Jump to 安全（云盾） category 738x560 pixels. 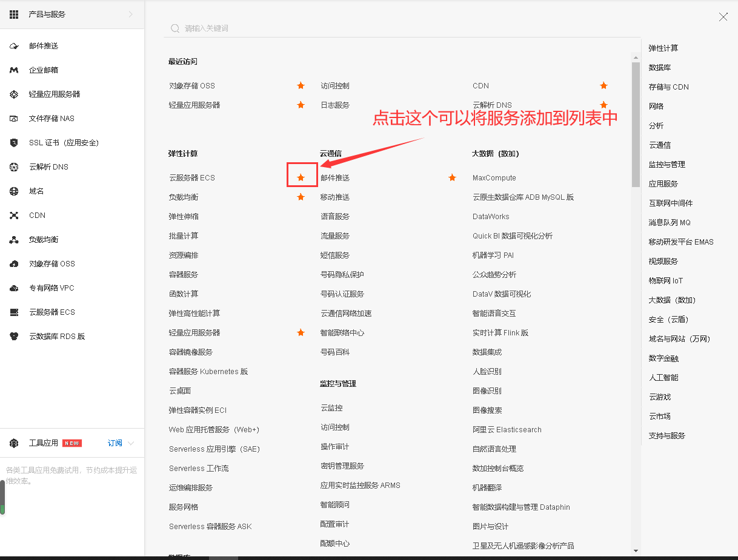coord(669,320)
